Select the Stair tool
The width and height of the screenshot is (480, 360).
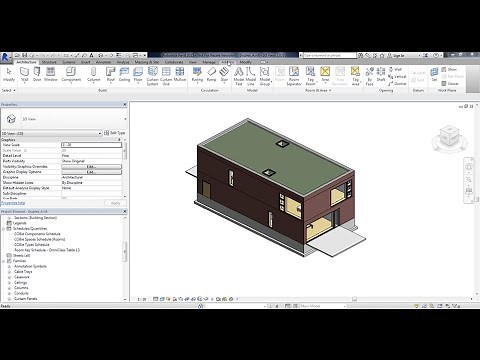click(224, 74)
